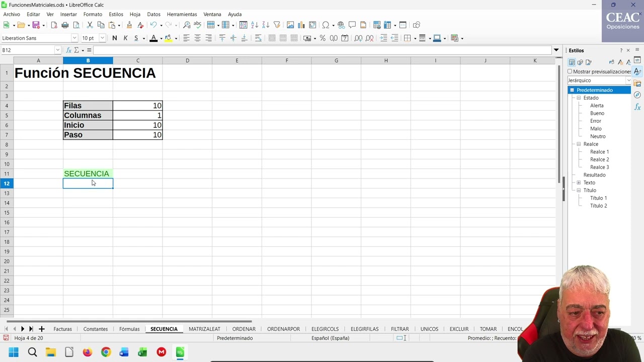The height and width of the screenshot is (362, 644).
Task: Open Windows Start button on taskbar
Action: (14, 352)
